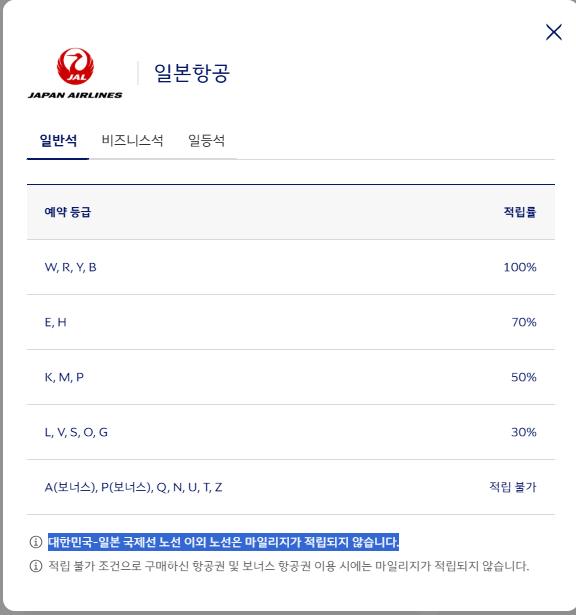Click the JAL crane logo
The image size is (576, 615).
coord(75,73)
